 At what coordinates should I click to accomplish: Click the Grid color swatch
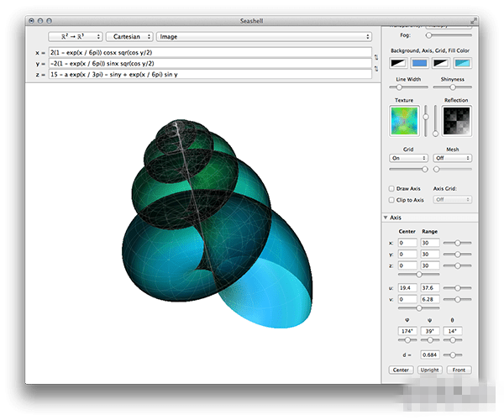pyautogui.click(x=439, y=63)
